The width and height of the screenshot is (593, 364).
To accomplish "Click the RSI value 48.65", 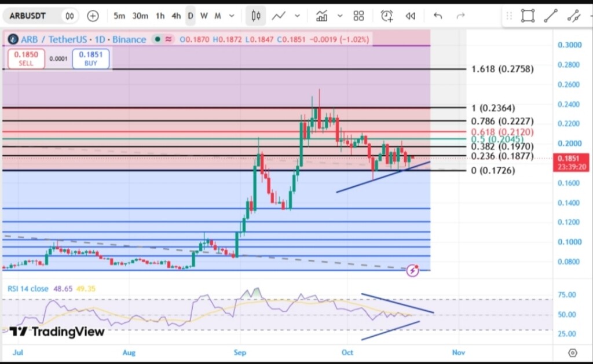I will pos(63,289).
